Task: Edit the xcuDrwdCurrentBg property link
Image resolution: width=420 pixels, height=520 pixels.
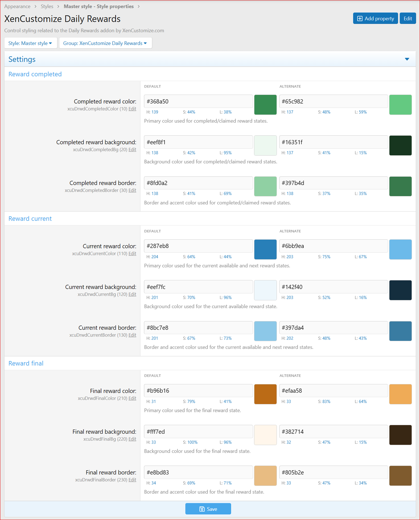Action: pyautogui.click(x=132, y=294)
